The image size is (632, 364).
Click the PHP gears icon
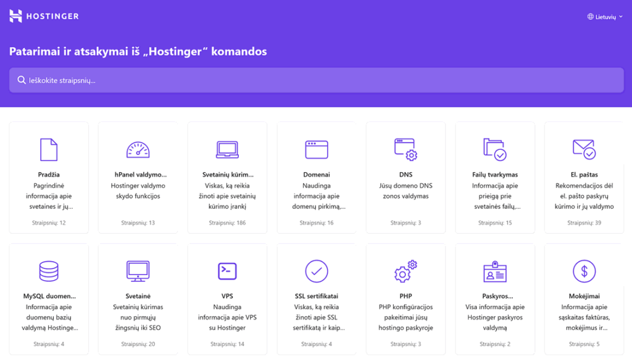coord(405,271)
